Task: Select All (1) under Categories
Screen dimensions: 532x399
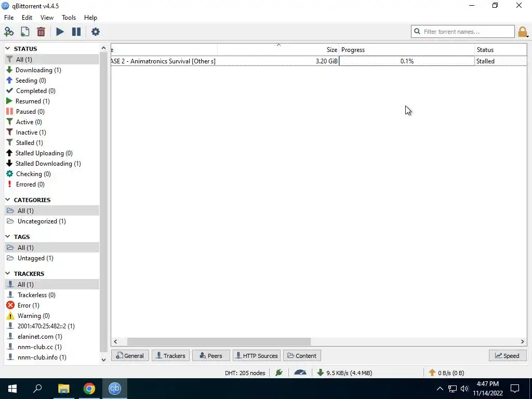Action: pyautogui.click(x=52, y=211)
